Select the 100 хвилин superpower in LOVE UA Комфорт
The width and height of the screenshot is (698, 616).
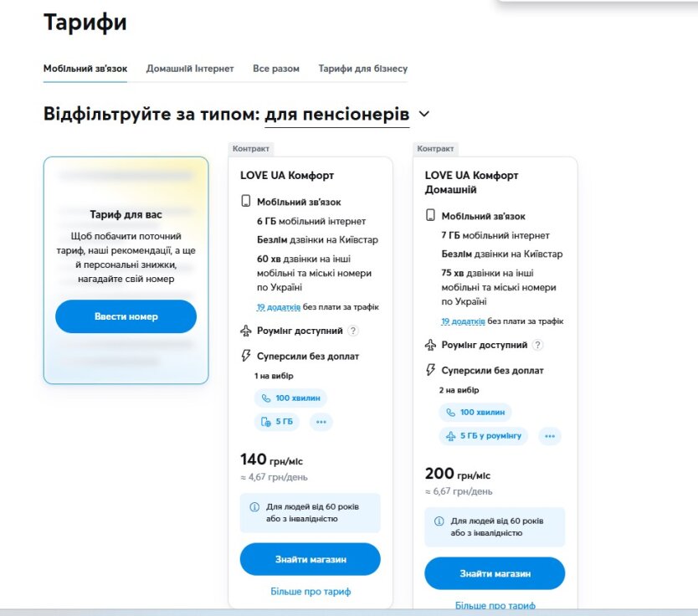(x=290, y=398)
